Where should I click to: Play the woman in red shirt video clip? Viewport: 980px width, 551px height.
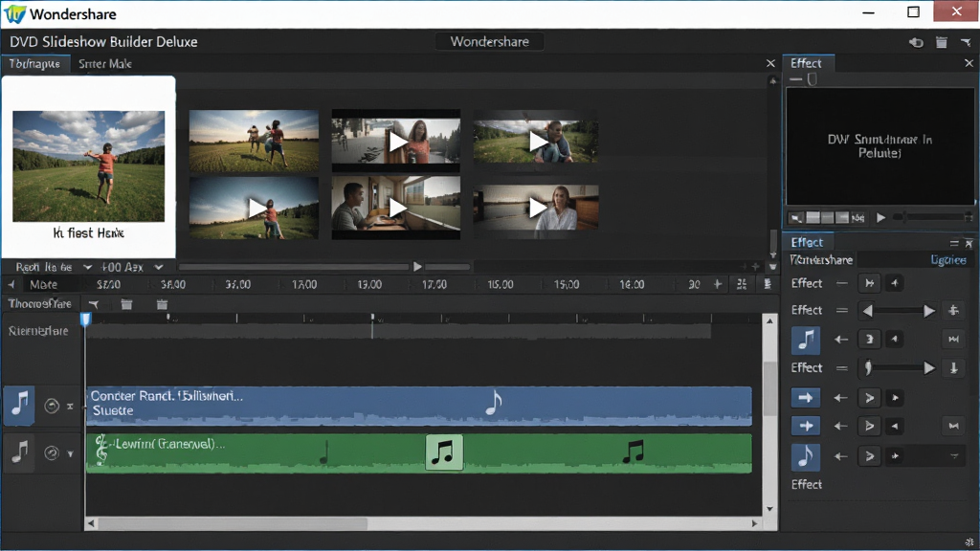point(395,142)
